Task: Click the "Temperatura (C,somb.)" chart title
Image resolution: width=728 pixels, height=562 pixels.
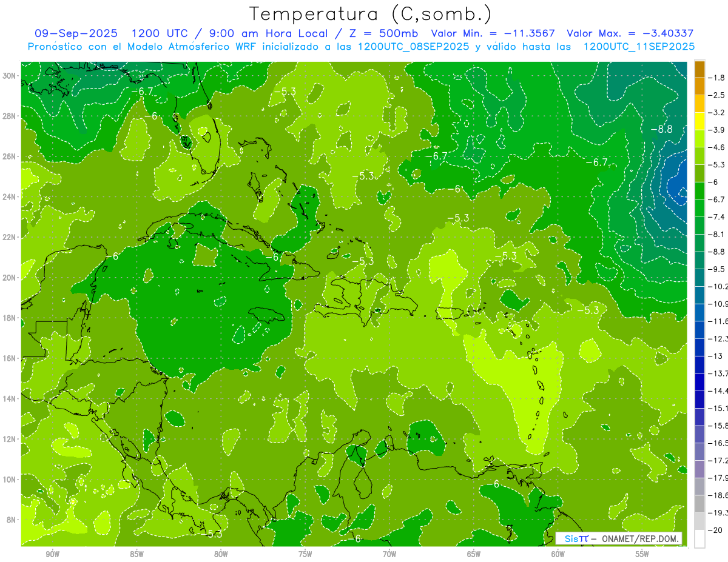Action: [x=371, y=15]
